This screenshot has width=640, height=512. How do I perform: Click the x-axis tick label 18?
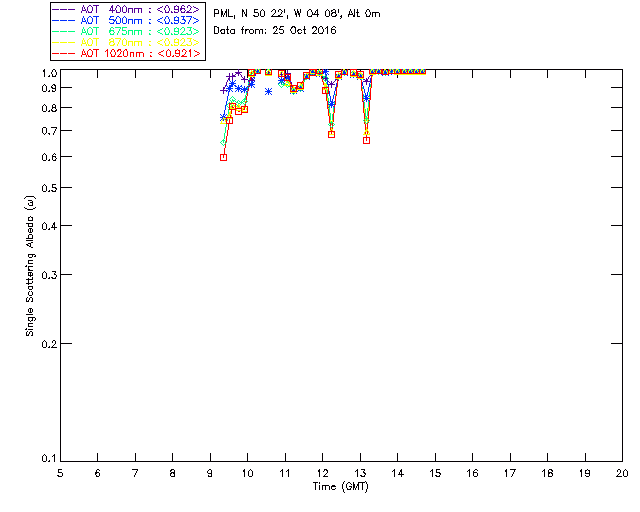tap(548, 474)
